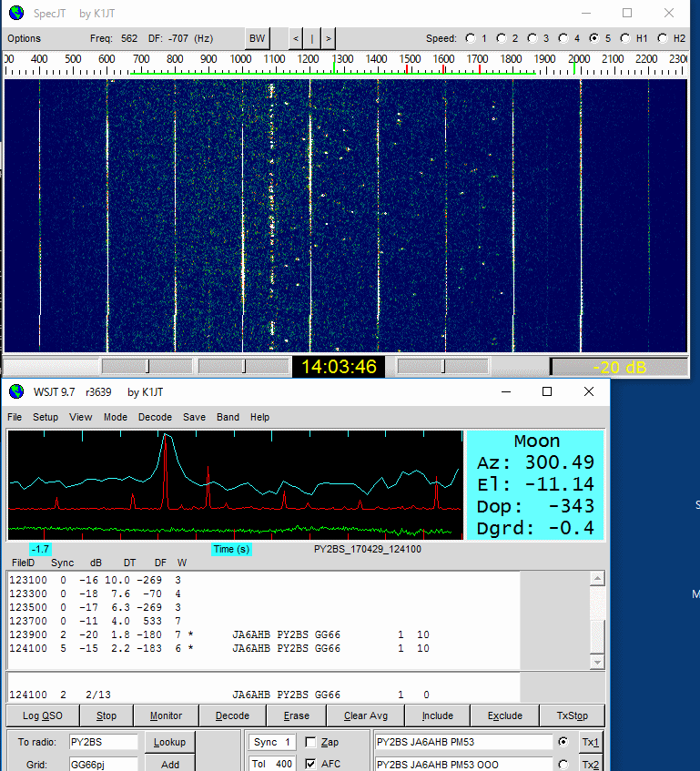This screenshot has height=771, width=700.
Task: Click the center marker button between arrows
Action: (311, 38)
